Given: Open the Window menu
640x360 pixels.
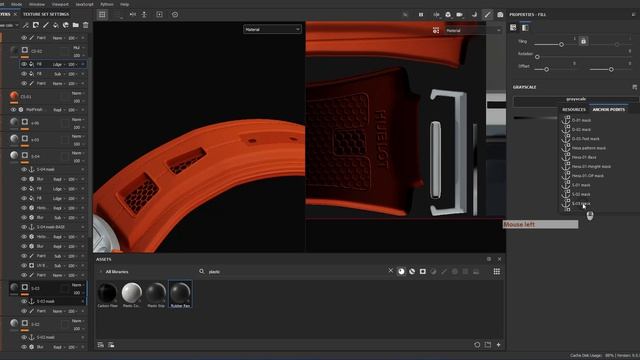Looking at the screenshot, I should pyautogui.click(x=37, y=4).
